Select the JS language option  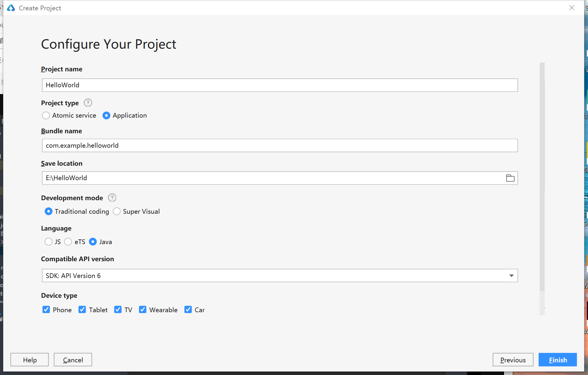point(47,242)
